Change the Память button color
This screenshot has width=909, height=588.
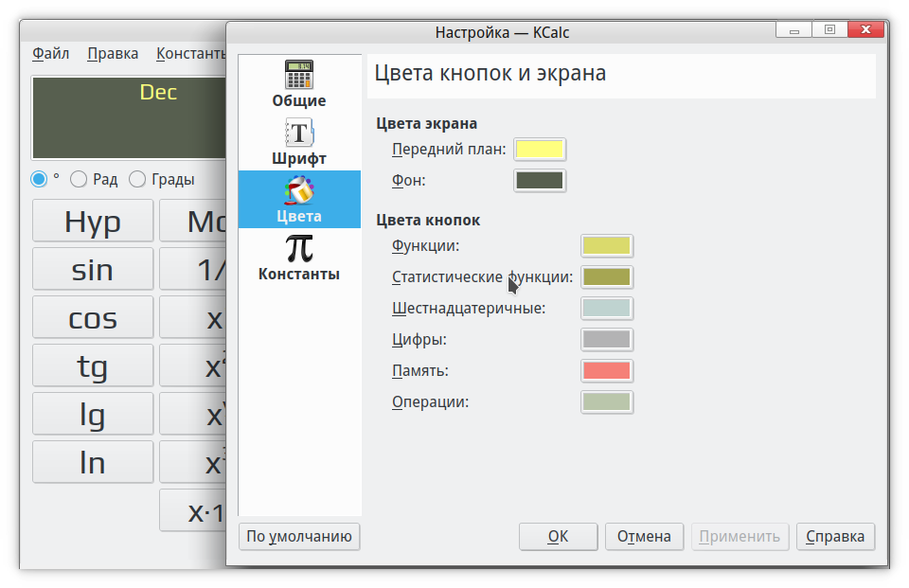click(606, 370)
